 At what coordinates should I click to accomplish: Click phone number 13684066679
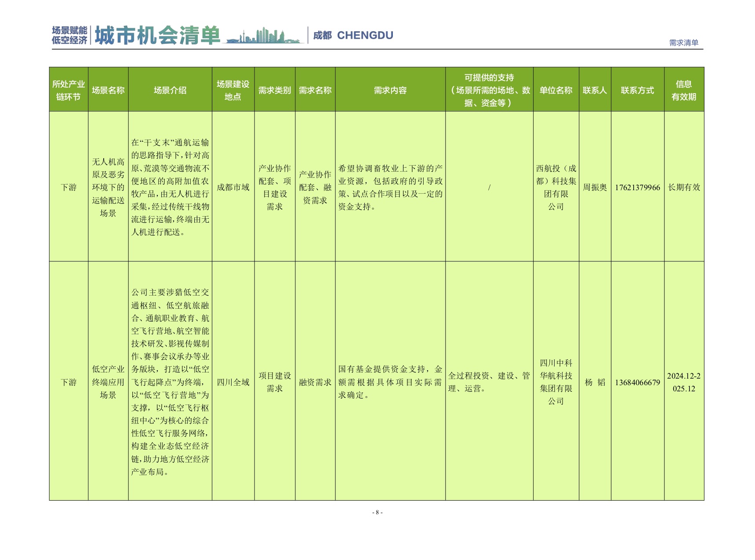tap(637, 383)
